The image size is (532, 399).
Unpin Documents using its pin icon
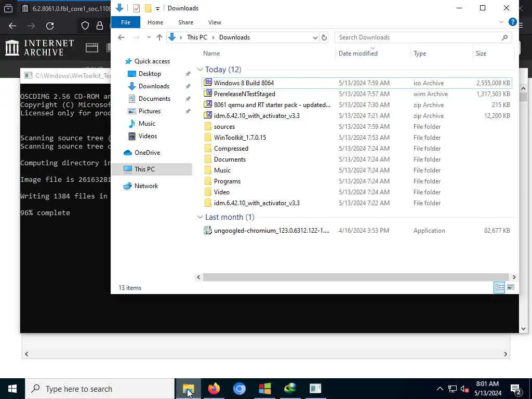coord(188,99)
